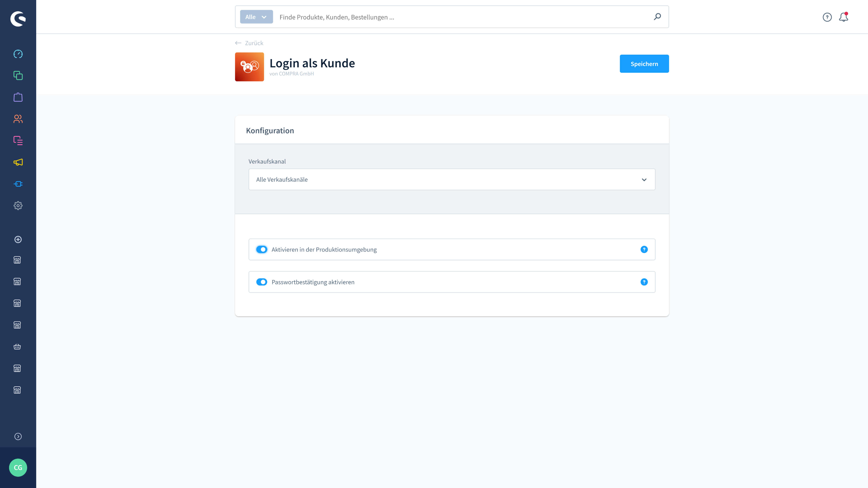Open the help question mark icon in header

pos(827,17)
